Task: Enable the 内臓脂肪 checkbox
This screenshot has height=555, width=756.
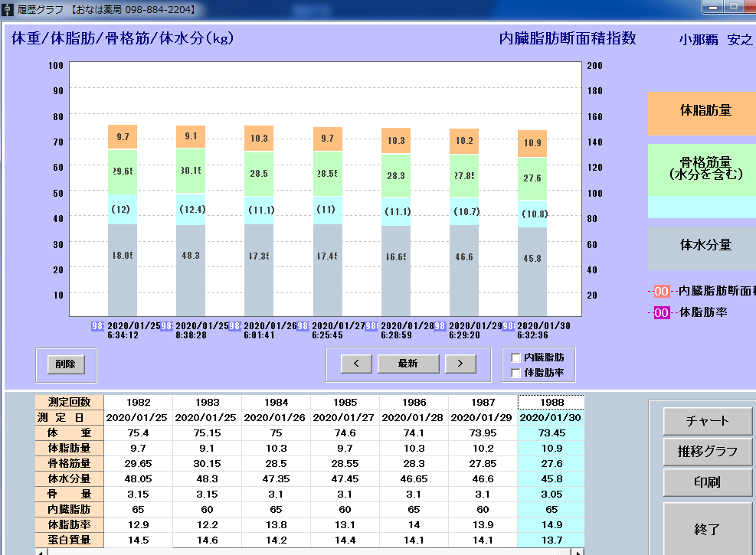Action: pyautogui.click(x=515, y=357)
